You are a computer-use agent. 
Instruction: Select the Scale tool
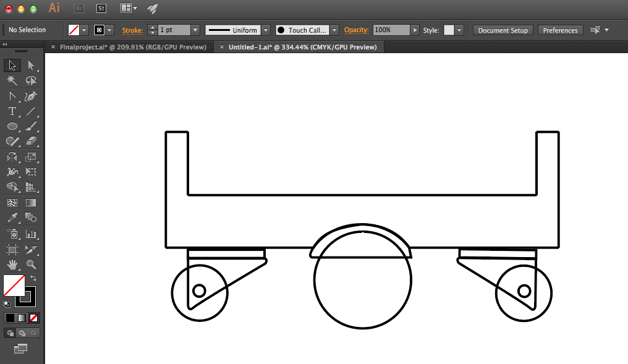pos(31,157)
